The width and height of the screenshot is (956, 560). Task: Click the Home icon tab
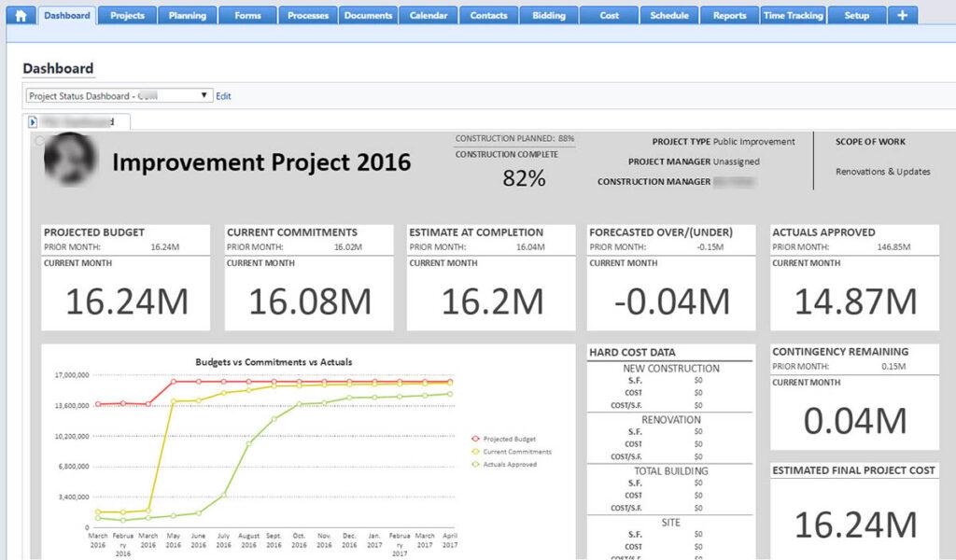coord(21,15)
